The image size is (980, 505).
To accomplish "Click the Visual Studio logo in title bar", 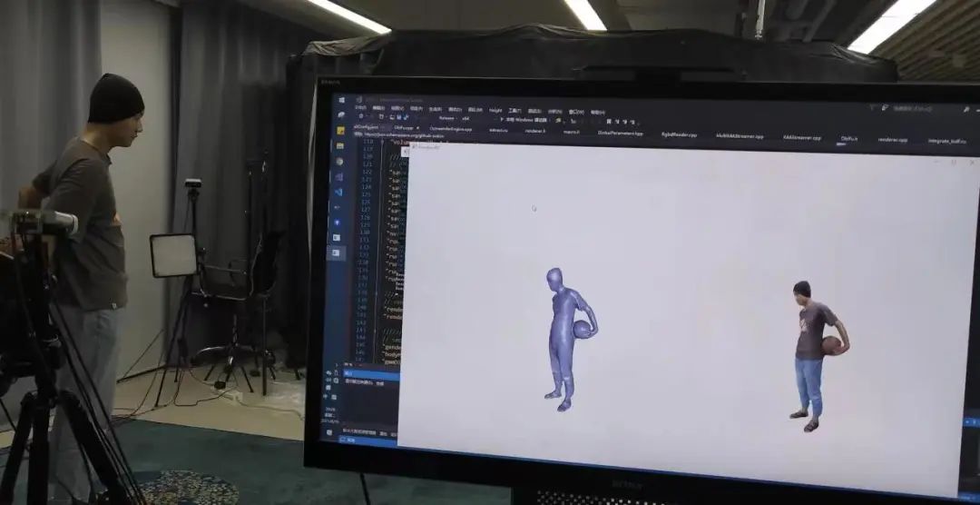I will tap(358, 98).
